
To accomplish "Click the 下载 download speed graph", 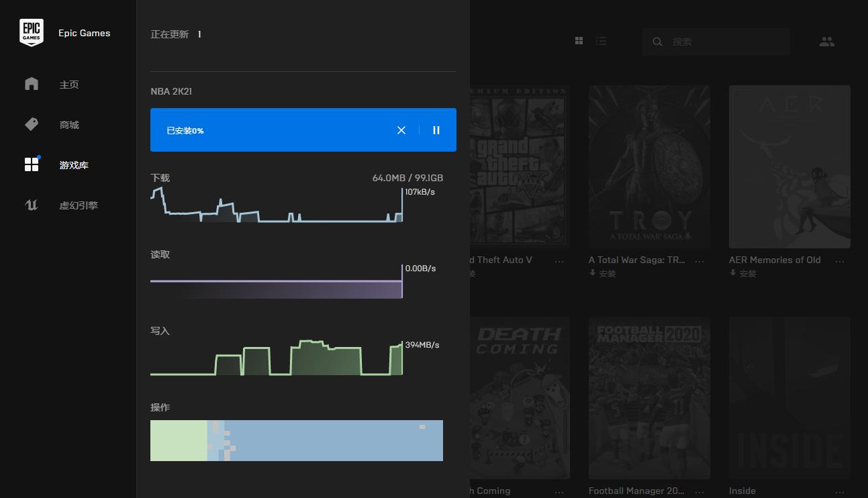I will tap(276, 205).
